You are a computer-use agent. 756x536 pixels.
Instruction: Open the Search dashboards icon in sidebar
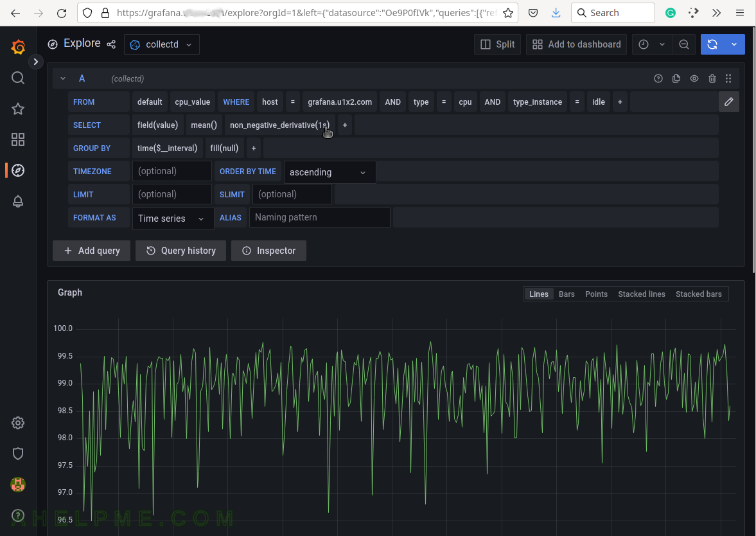click(x=18, y=78)
